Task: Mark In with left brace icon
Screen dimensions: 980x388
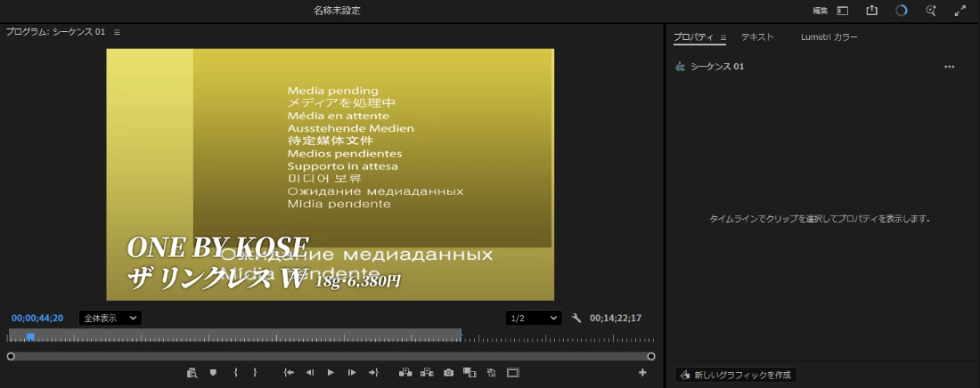Action: [235, 373]
